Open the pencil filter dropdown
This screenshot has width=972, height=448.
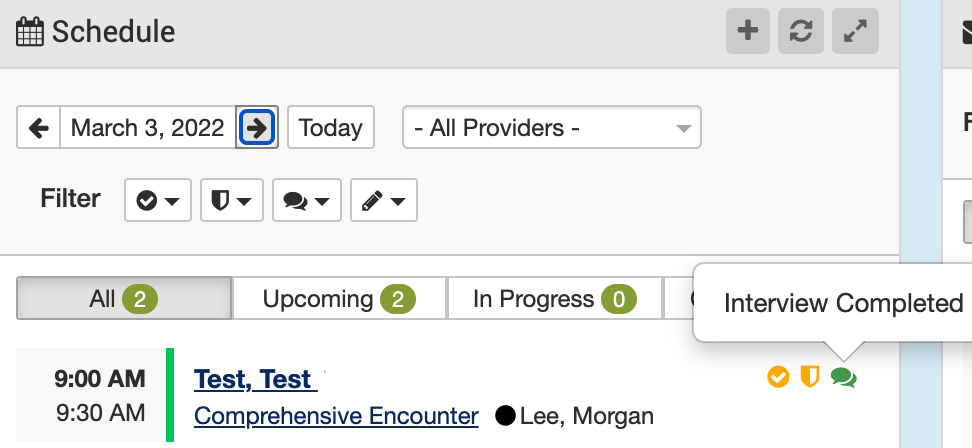pos(383,200)
